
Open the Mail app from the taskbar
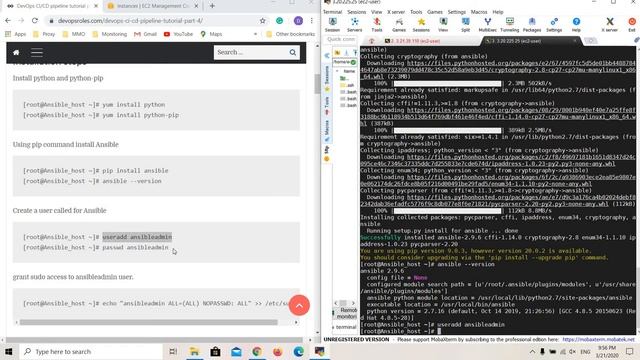(x=236, y=351)
